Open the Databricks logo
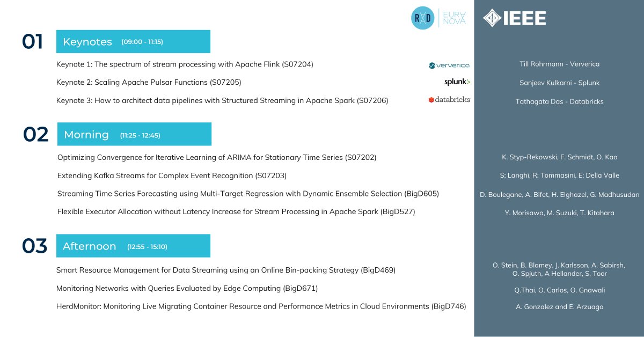The width and height of the screenshot is (644, 337). click(450, 100)
